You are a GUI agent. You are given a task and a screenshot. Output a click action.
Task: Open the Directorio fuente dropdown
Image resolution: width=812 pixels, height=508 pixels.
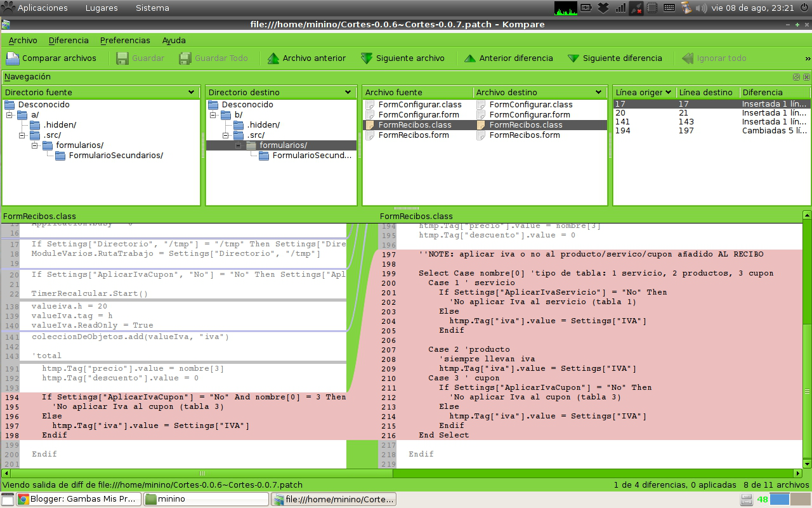192,91
